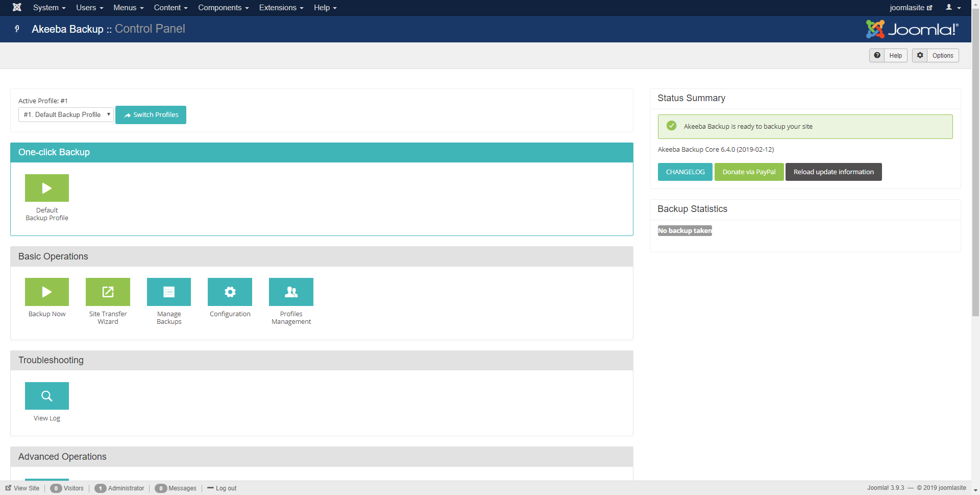980x495 pixels.
Task: Click the Donate via PayPal button
Action: [749, 172]
